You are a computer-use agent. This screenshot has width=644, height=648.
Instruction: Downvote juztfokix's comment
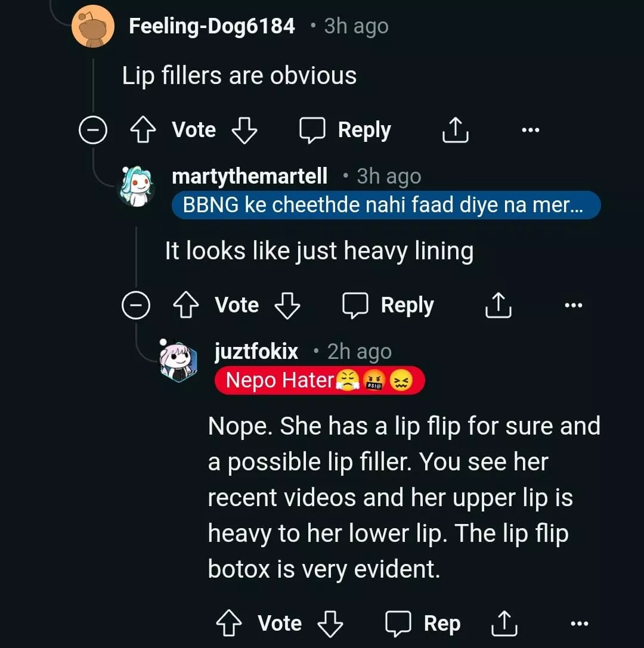(x=330, y=624)
